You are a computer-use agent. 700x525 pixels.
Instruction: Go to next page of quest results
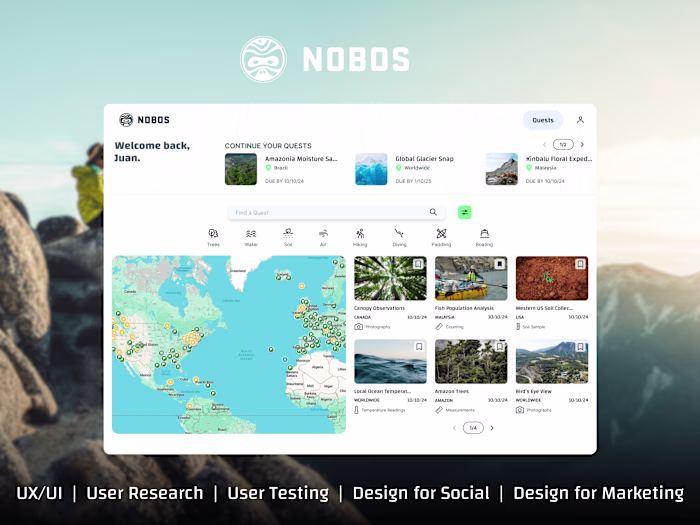tap(492, 428)
